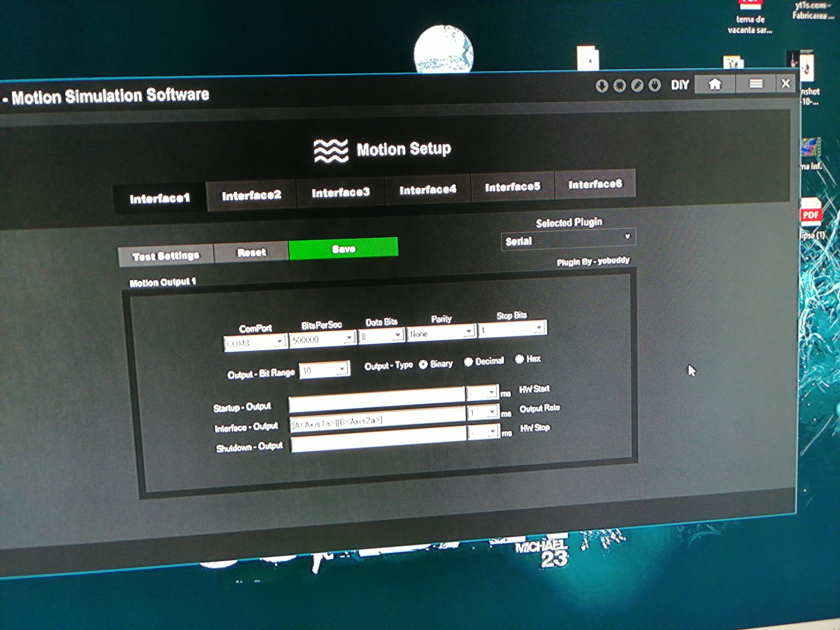The width and height of the screenshot is (840, 630).
Task: Open colorful image file 'na Inf.' on desktop
Action: pos(811,153)
